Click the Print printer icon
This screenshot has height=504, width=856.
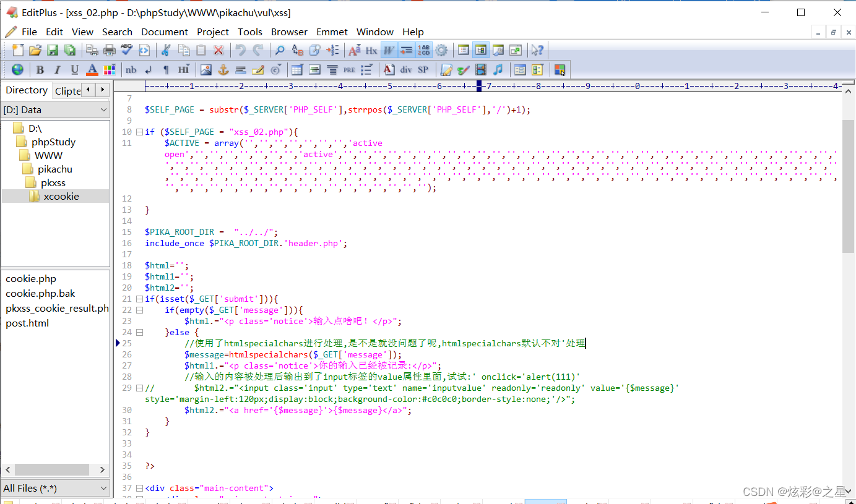[110, 50]
